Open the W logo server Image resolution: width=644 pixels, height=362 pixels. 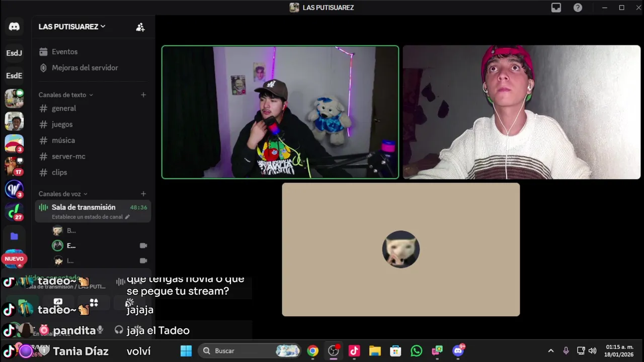[x=14, y=189]
